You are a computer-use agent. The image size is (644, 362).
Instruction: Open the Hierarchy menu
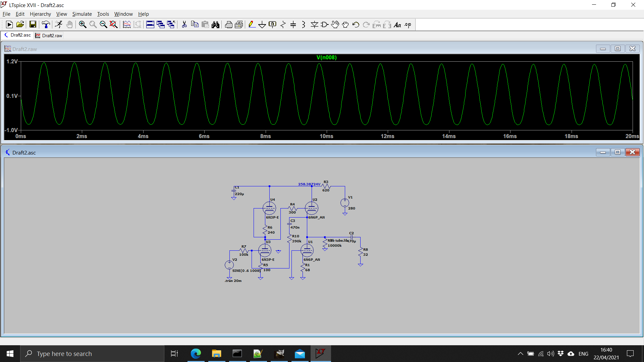[40, 14]
